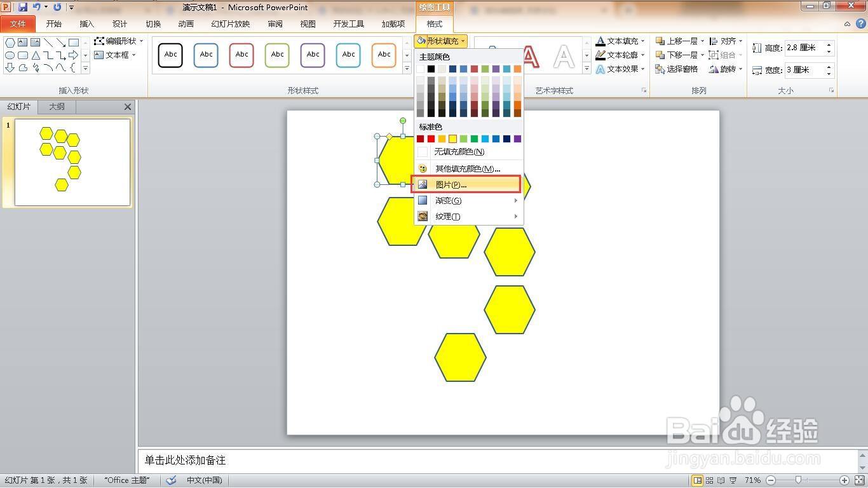Choose No Fill (无填充颜色) menu item
The image size is (868, 488).
pyautogui.click(x=469, y=152)
